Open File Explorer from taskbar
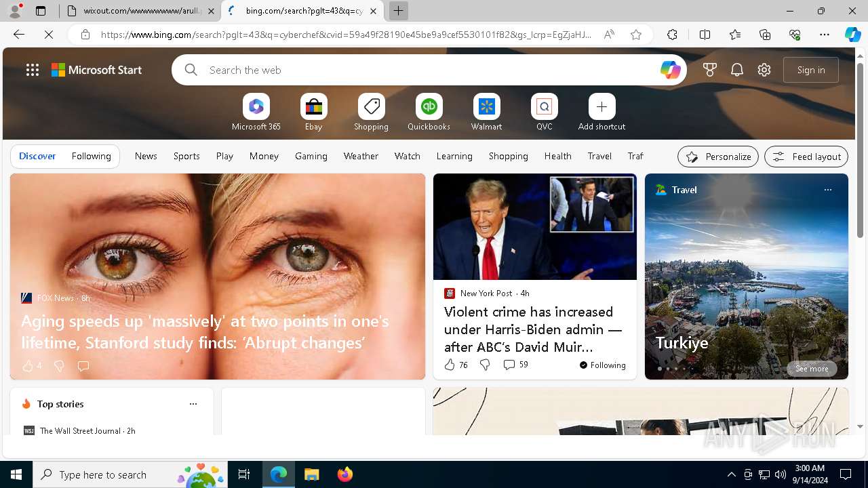 point(311,474)
